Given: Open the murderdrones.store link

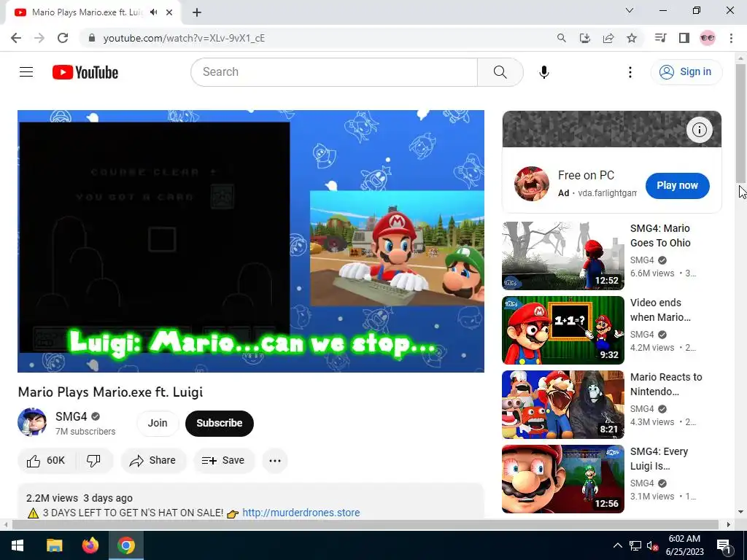Looking at the screenshot, I should coord(301,513).
